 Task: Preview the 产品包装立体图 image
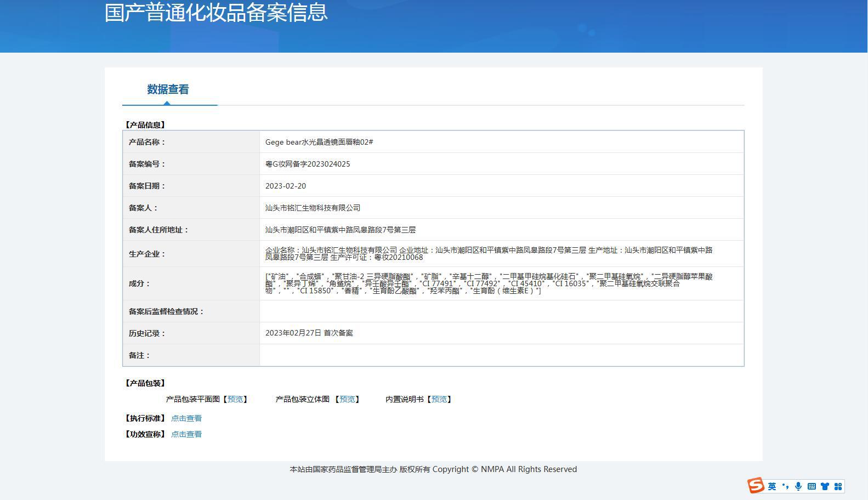pos(347,399)
